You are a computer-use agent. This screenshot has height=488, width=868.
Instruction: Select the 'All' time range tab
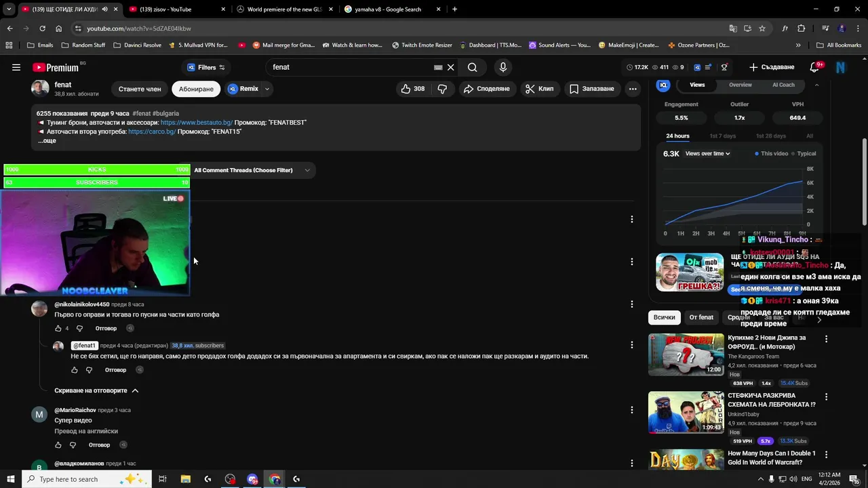[810, 136]
